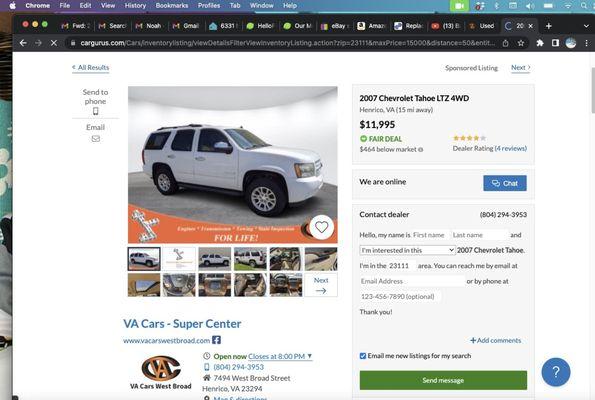Viewport: 595px width, 400px height.
Task: Select the steering wheel photo thumbnail
Action: point(179,285)
